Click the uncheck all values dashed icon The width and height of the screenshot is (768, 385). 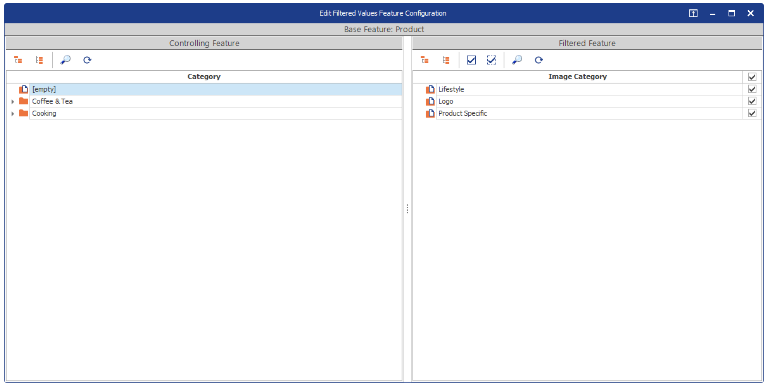(491, 60)
